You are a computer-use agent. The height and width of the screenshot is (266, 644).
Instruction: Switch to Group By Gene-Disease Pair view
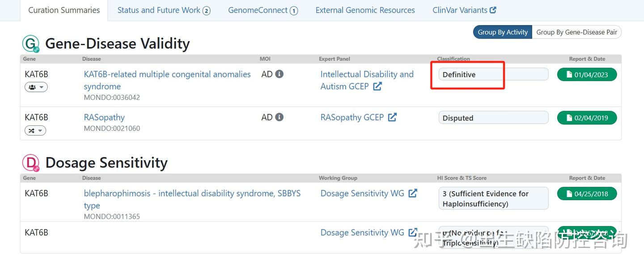pos(576,32)
